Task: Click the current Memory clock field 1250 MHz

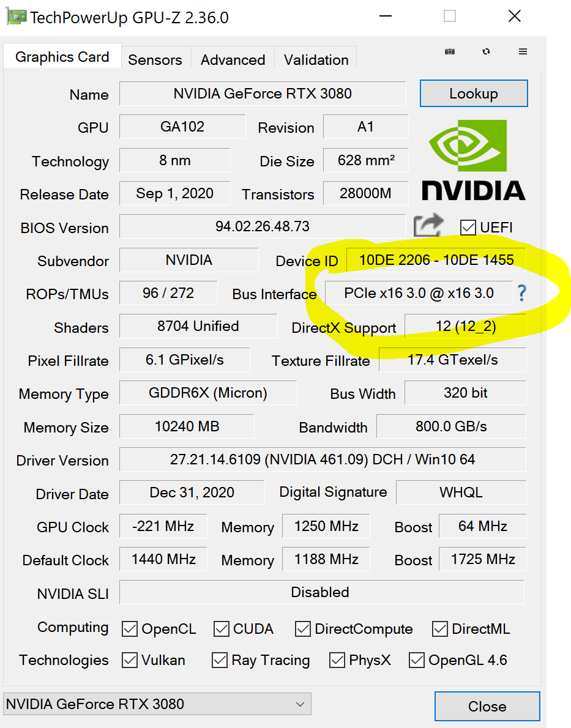Action: tap(326, 526)
